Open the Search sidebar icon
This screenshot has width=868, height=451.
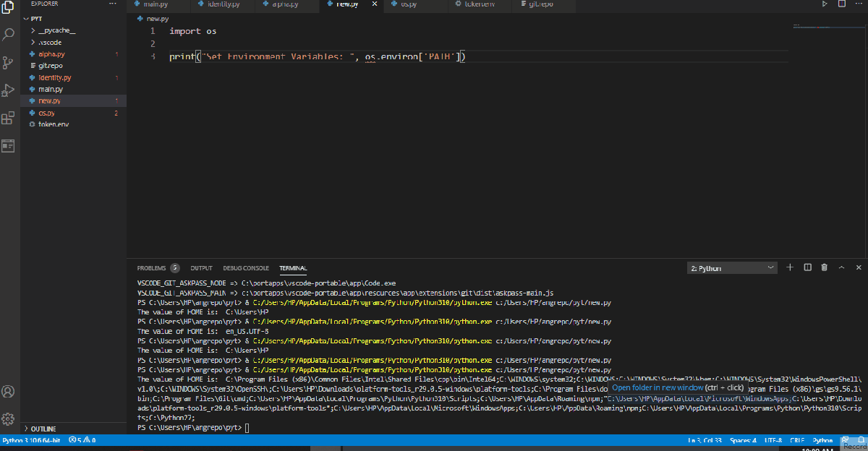coord(8,33)
